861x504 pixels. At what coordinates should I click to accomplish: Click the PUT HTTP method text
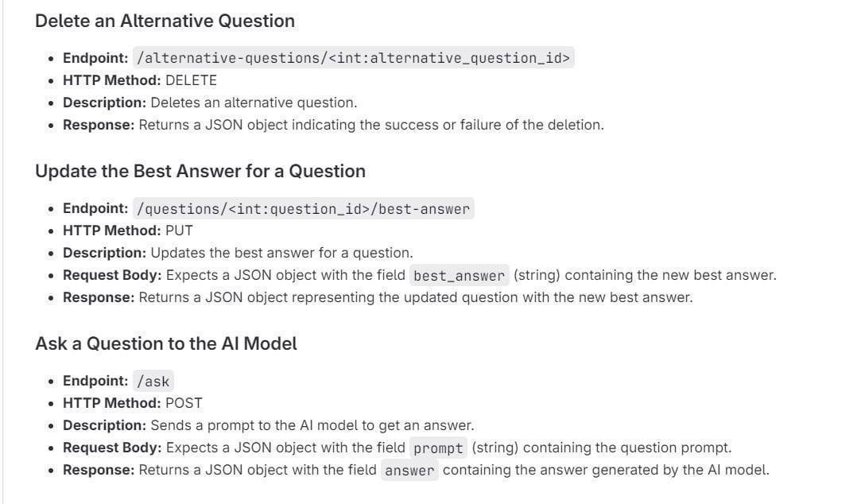click(179, 231)
